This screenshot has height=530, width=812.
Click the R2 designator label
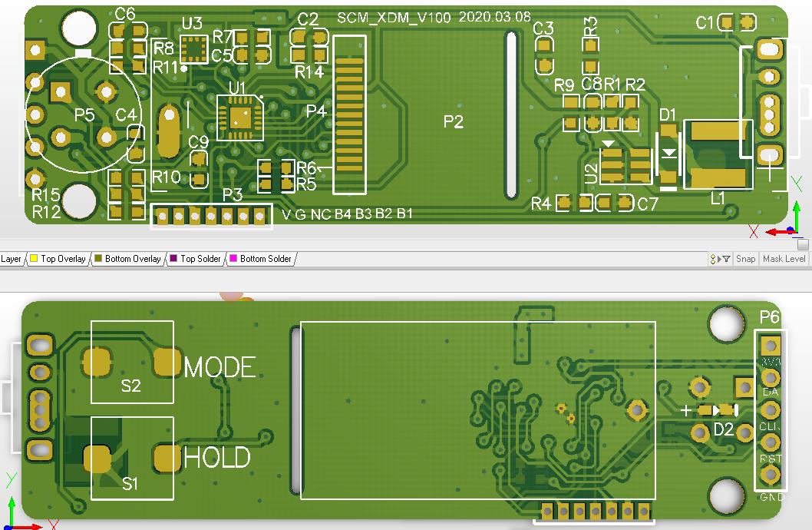635,84
